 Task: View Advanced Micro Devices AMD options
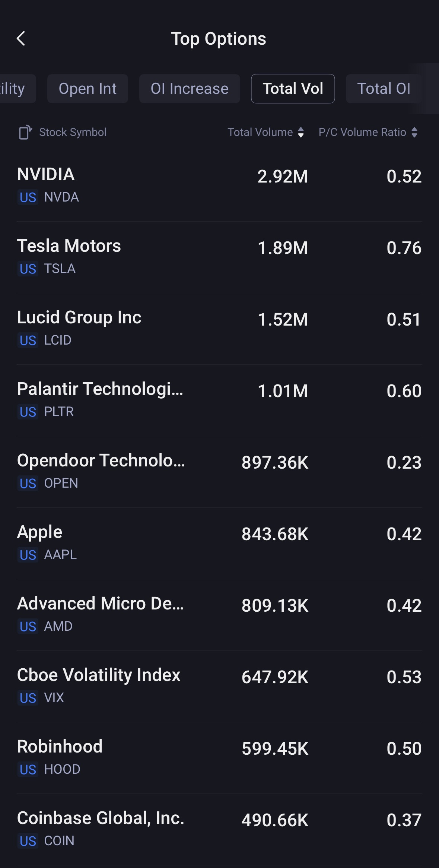point(219,614)
